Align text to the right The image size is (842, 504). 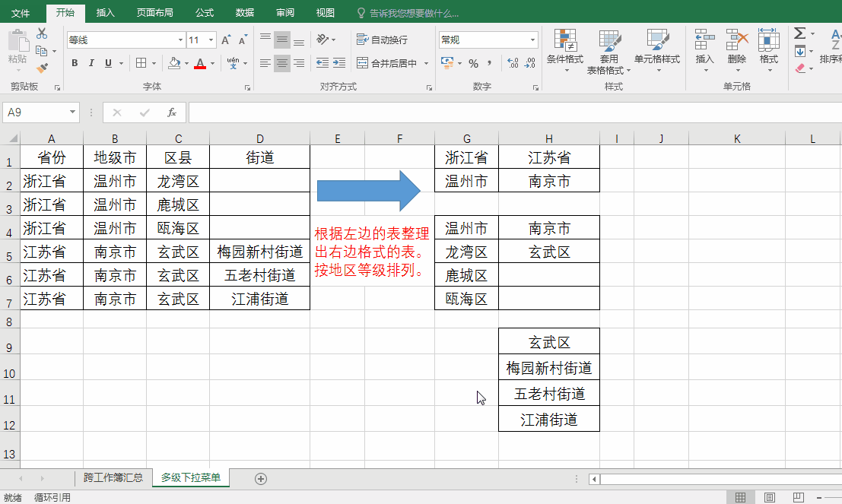click(x=299, y=63)
